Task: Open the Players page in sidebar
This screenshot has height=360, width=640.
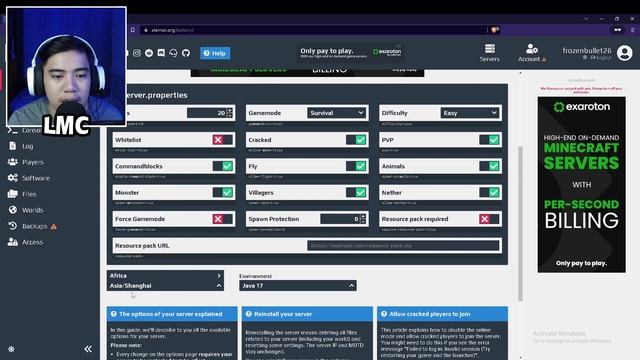Action: pyautogui.click(x=33, y=162)
